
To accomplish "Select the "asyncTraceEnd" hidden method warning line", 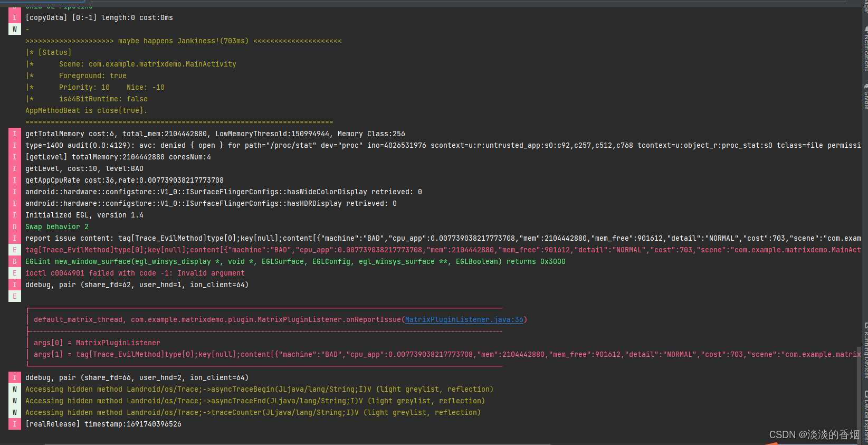I will tap(255, 401).
